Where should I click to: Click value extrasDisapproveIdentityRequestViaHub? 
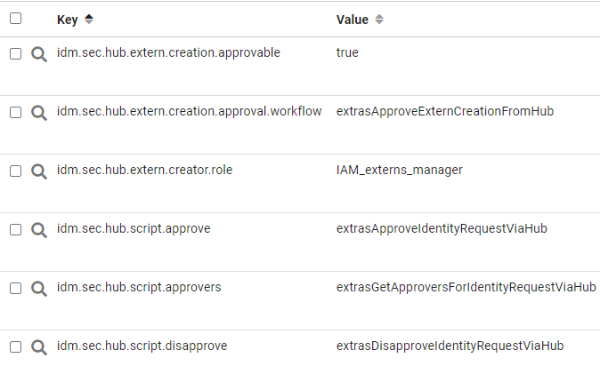[450, 346]
